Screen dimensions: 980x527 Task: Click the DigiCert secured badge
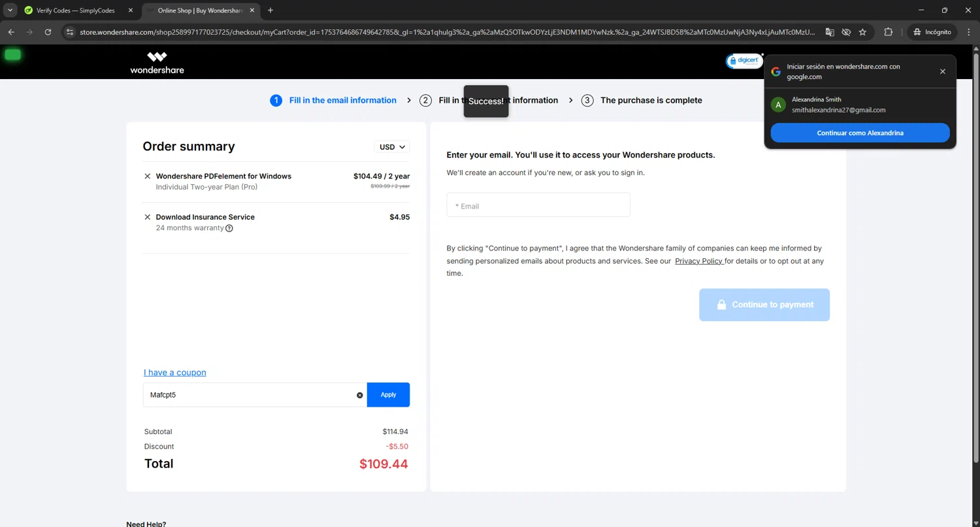pyautogui.click(x=744, y=61)
